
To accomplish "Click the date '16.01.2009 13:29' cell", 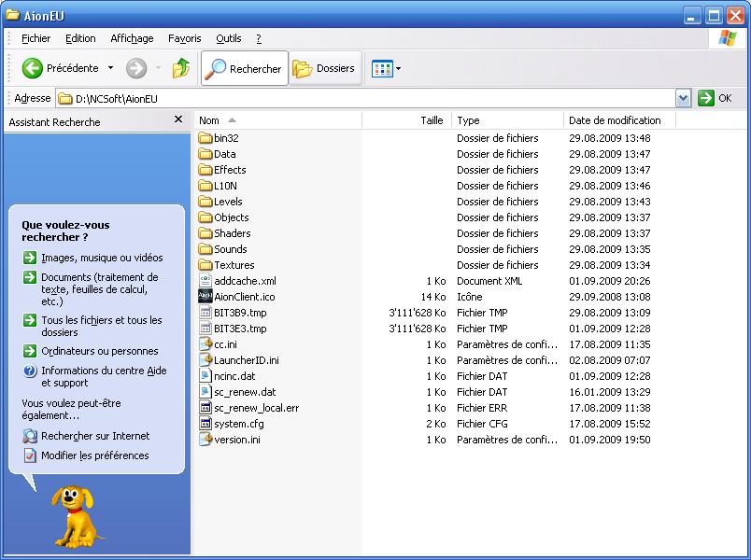I will click(x=610, y=392).
